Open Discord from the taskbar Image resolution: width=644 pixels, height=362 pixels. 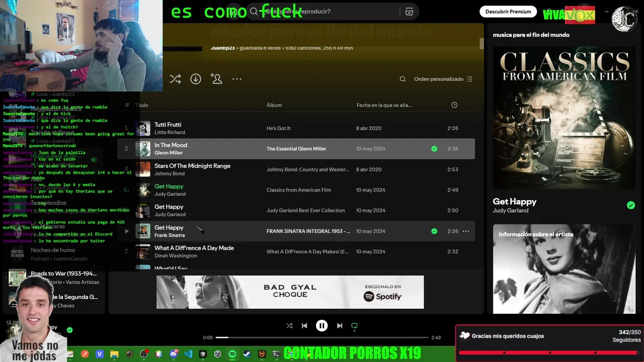tap(174, 354)
